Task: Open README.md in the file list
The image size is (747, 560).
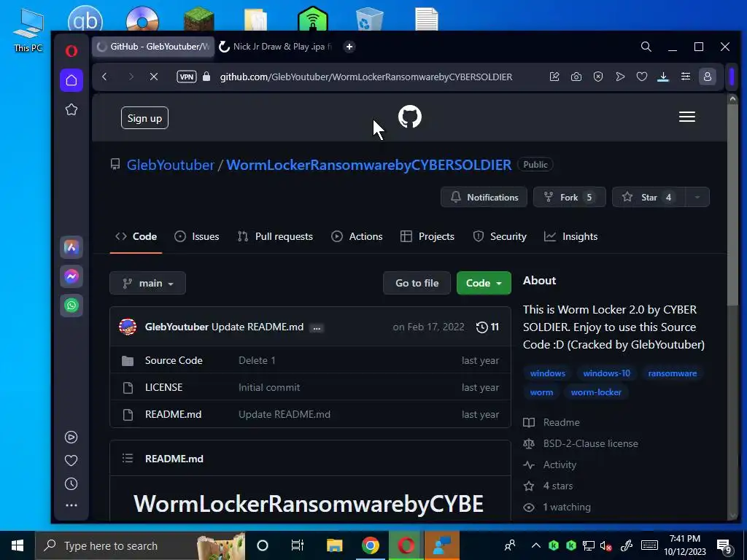Action: [x=174, y=414]
